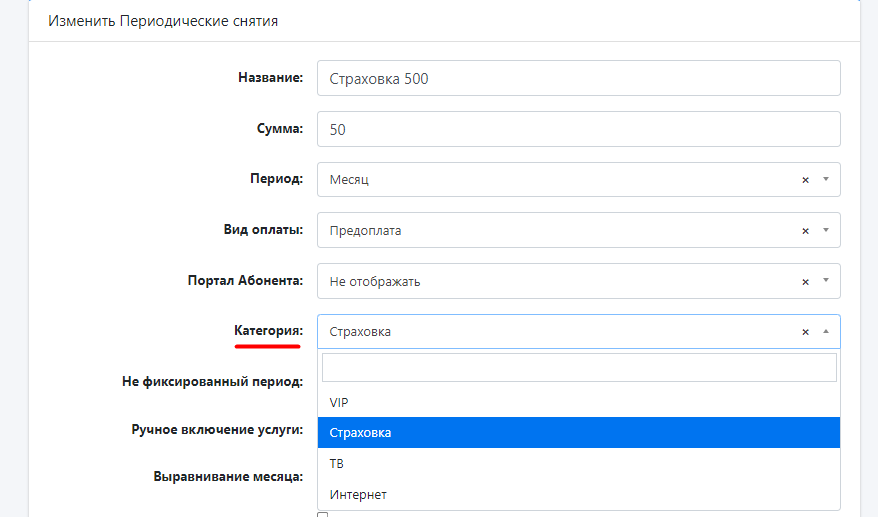
Task: Open the Период dropdown arrow
Action: coord(826,180)
